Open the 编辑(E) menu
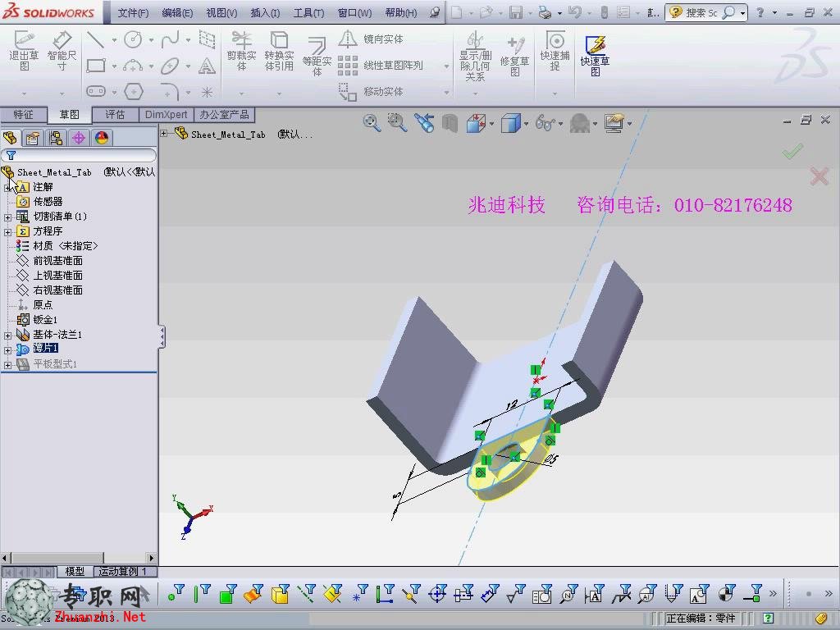This screenshot has width=840, height=630. point(177,13)
